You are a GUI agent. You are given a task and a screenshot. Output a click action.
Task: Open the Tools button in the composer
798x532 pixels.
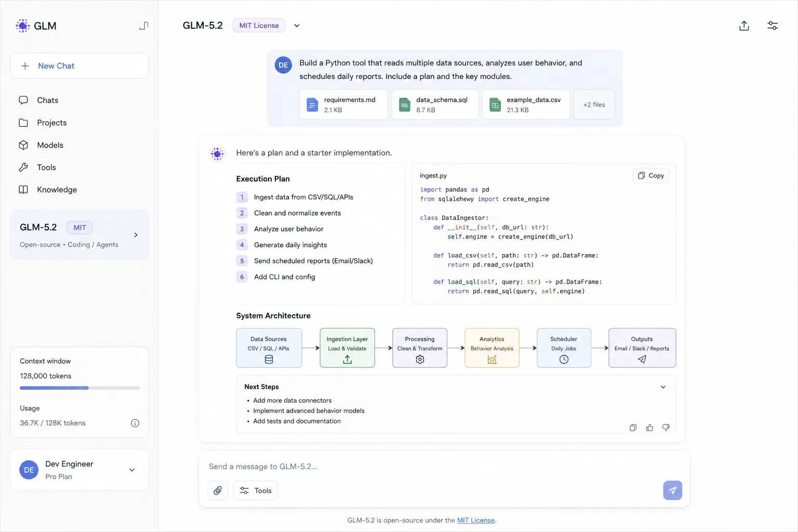point(256,490)
